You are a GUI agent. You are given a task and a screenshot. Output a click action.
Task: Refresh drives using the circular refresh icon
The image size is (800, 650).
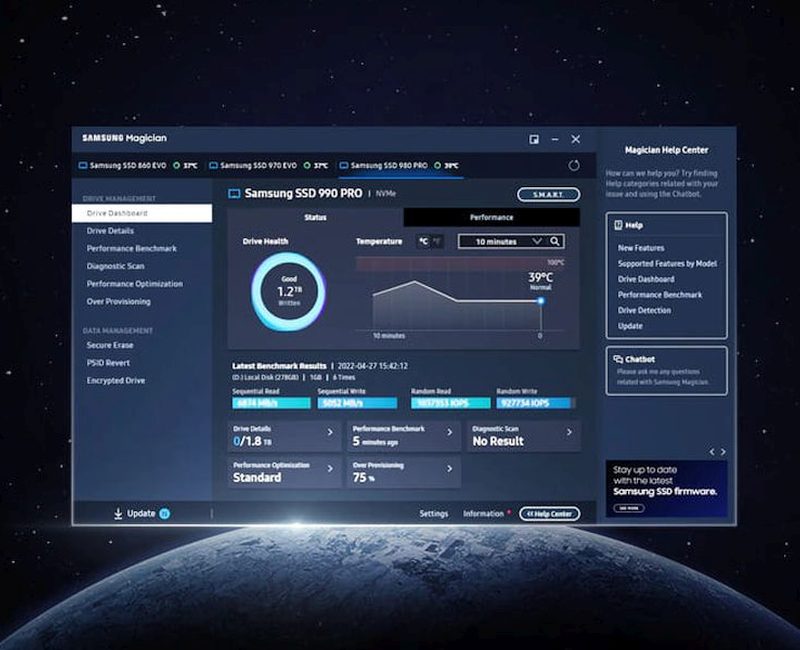[x=574, y=165]
